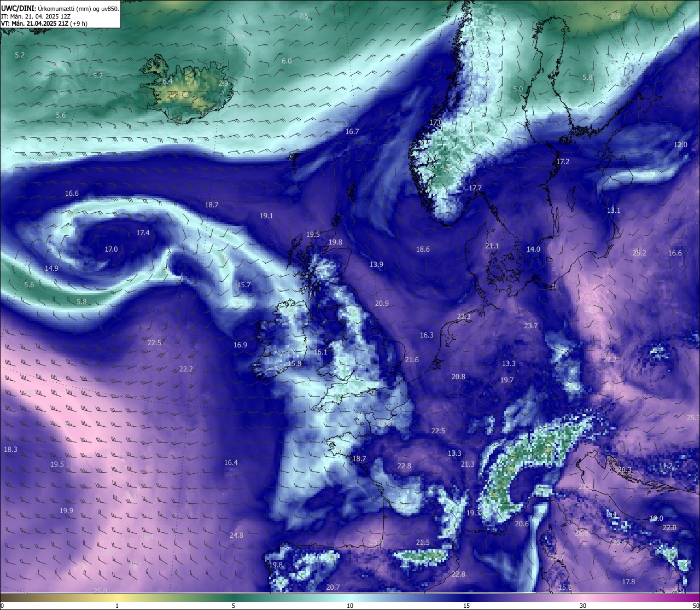Click the 22.0 value on the map
Viewport: 700px width, 610px height.
669,527
